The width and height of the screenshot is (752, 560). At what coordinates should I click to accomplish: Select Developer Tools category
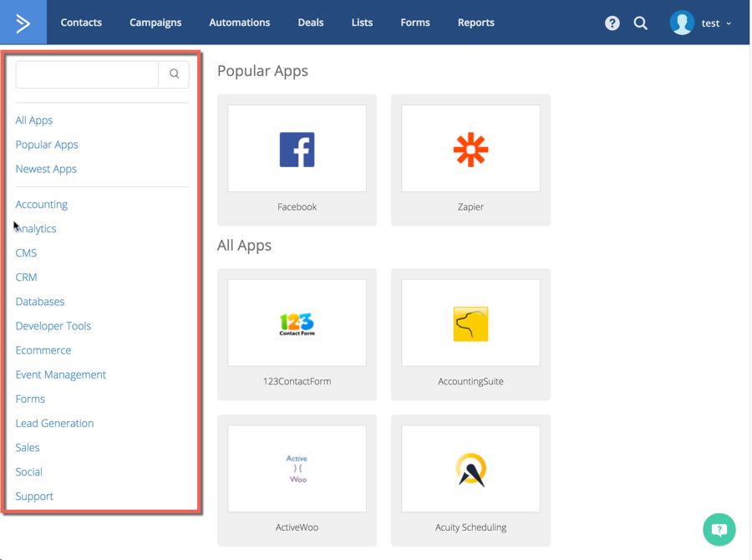coord(53,326)
